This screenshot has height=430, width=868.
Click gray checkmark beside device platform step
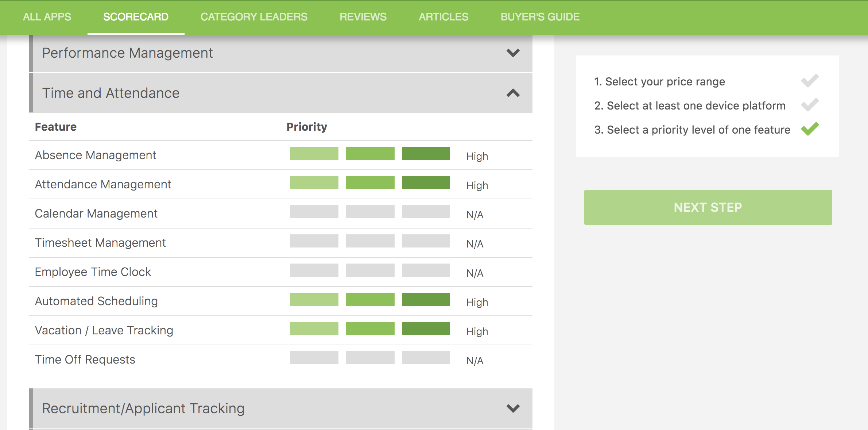(x=810, y=105)
